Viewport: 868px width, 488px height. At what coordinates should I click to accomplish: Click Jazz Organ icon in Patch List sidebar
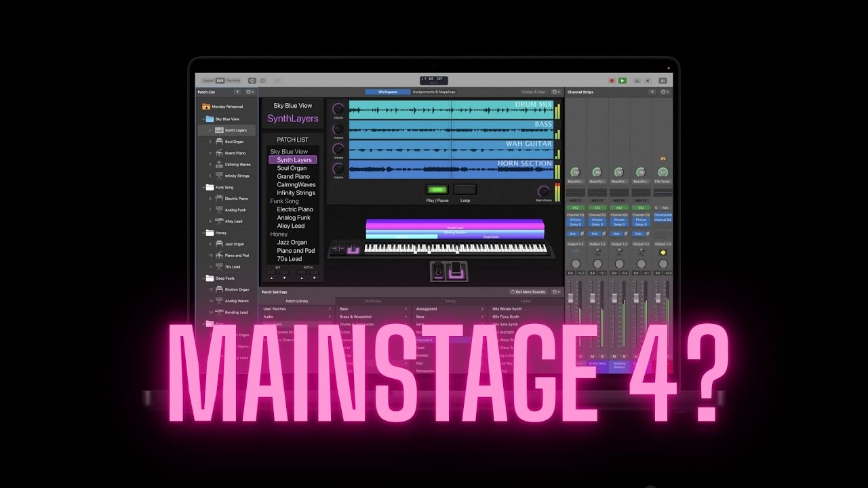click(x=219, y=244)
